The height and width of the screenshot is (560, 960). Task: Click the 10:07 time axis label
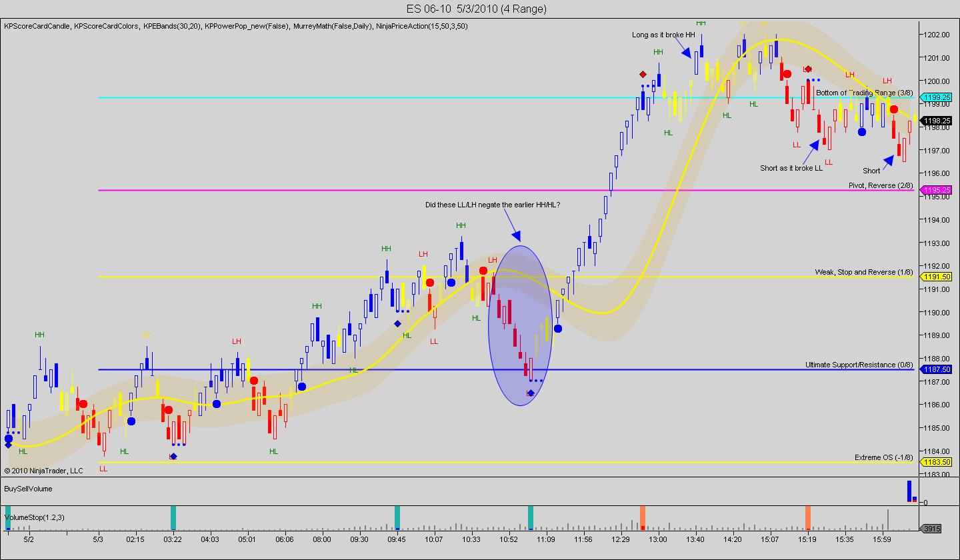434,539
